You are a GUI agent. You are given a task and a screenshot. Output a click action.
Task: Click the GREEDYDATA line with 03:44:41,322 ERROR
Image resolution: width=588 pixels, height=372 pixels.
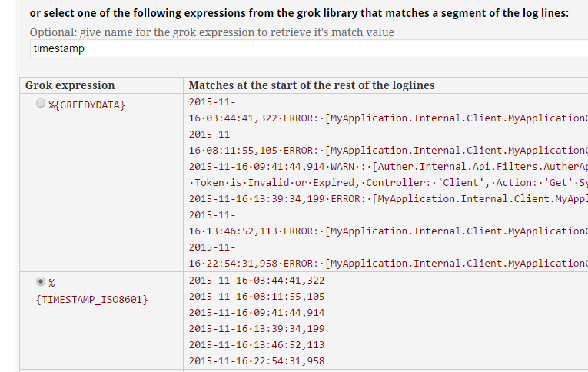[388, 118]
